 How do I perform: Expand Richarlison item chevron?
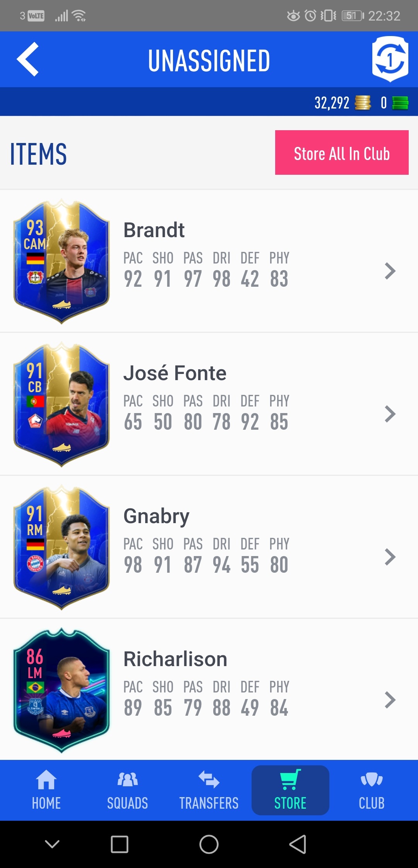point(390,700)
